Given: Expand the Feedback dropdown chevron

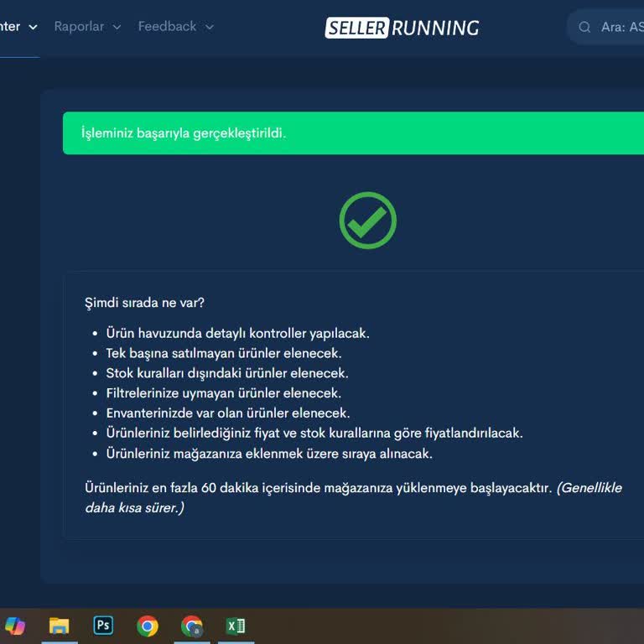Looking at the screenshot, I should pos(210,27).
